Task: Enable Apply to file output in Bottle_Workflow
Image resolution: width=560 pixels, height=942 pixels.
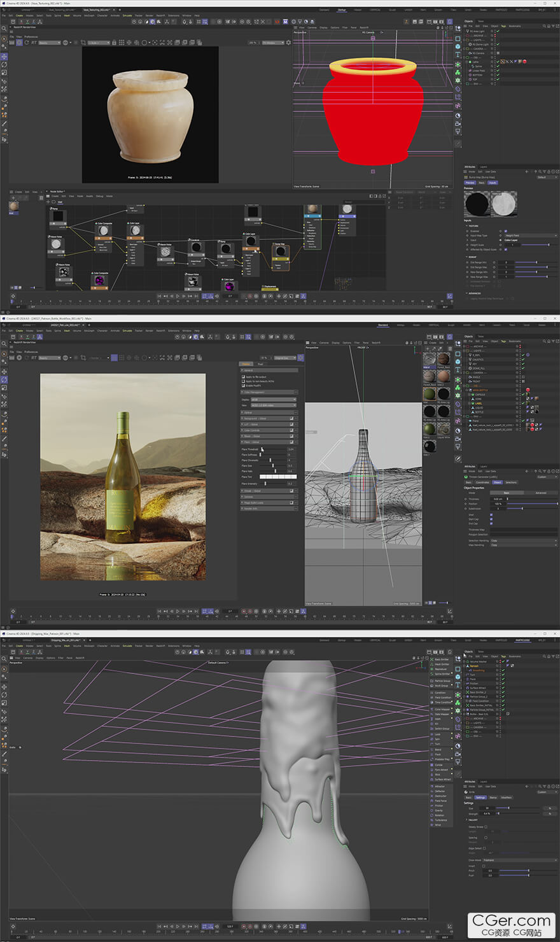Action: (x=243, y=377)
